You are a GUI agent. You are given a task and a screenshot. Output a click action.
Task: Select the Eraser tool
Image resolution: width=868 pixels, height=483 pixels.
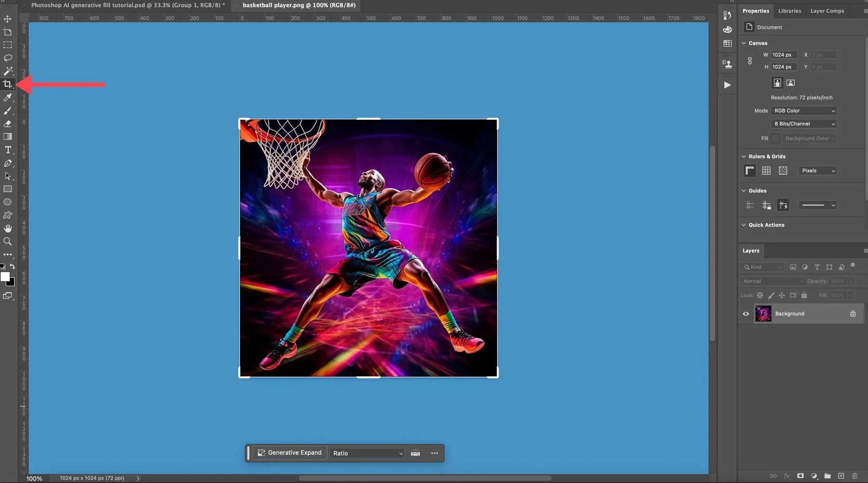[x=8, y=124]
